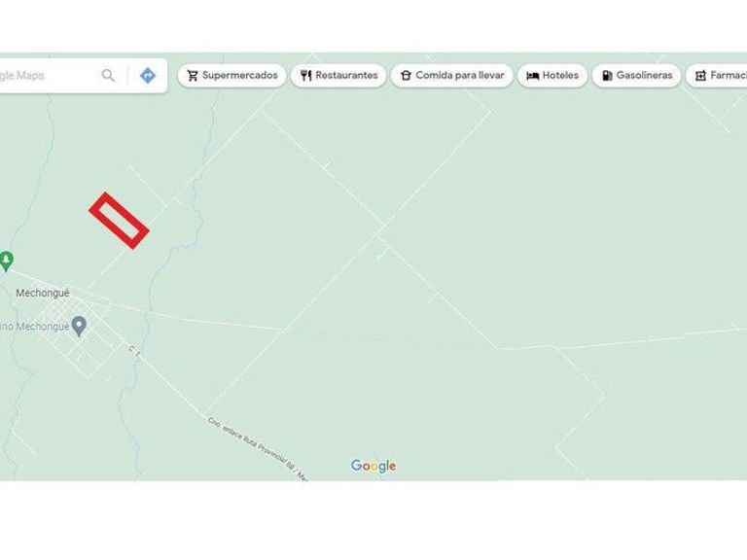747x560 pixels.
Task: Click the red outlined plot on map
Action: click(119, 221)
